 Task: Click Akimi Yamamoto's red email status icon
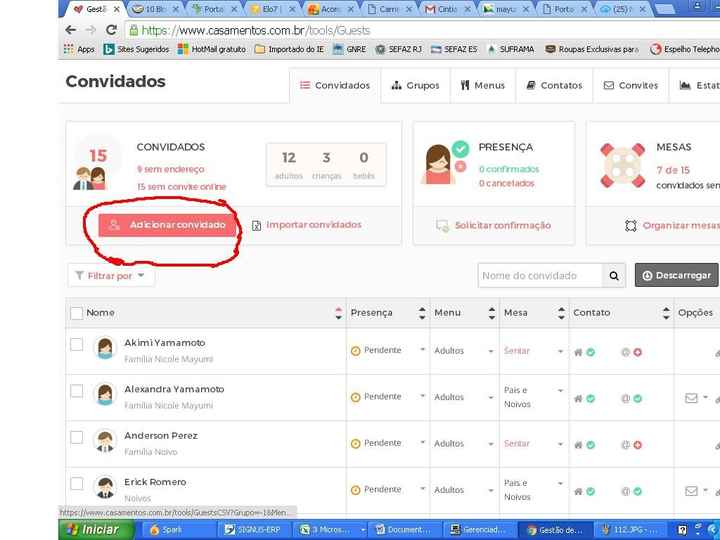pos(637,352)
